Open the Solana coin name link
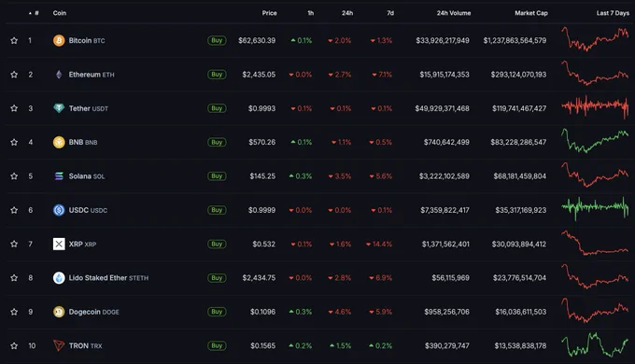Screen dimensions: 635x364 pyautogui.click(x=79, y=176)
